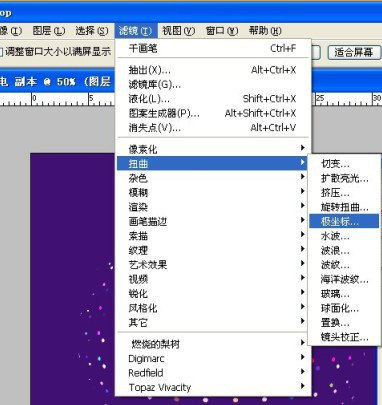The image size is (382, 405).
Task: Open the Topaz Vivacity plugin submenu
Action: [213, 387]
